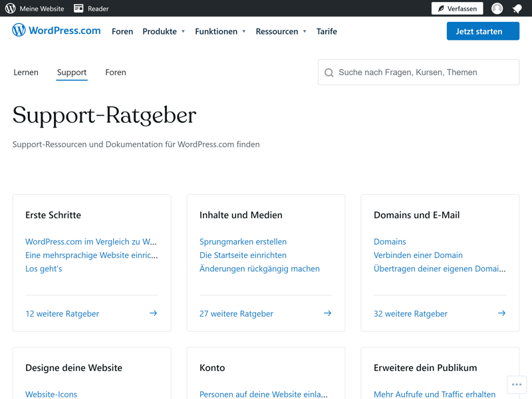Open the Sprungmarken erstellen guide link

click(243, 241)
